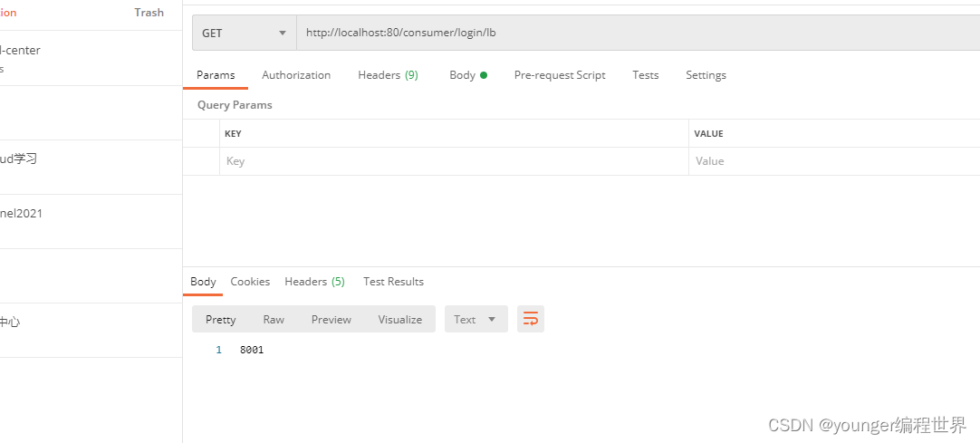Open the Trash link in sidebar

click(x=149, y=13)
